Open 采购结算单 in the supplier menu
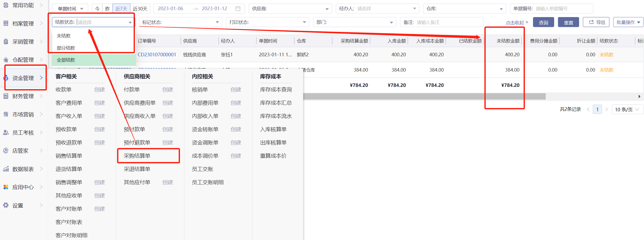Screen dimensions: 644x240 click(x=137, y=156)
